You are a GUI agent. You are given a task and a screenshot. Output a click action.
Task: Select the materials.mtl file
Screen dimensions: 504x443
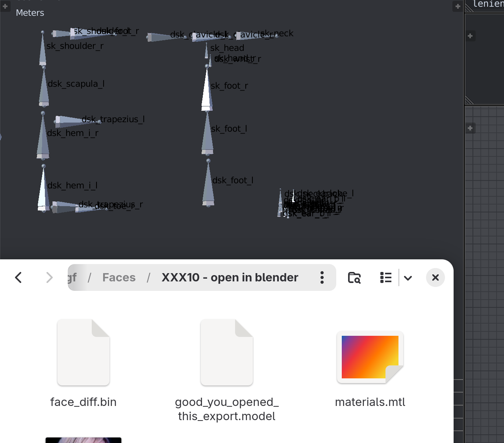tap(370, 357)
